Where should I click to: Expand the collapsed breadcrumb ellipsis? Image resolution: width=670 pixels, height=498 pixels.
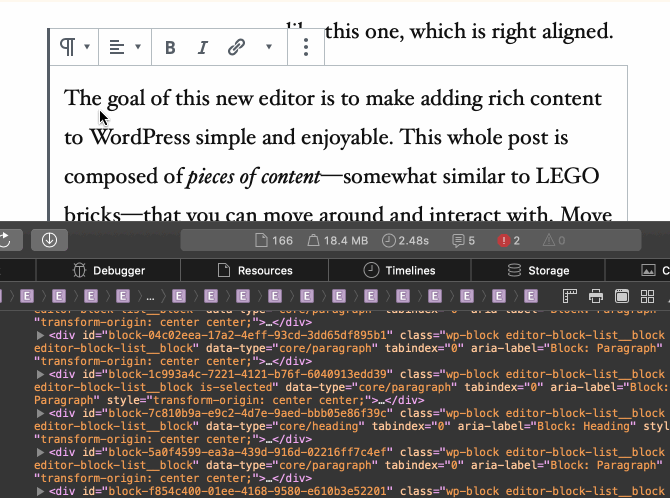150,296
